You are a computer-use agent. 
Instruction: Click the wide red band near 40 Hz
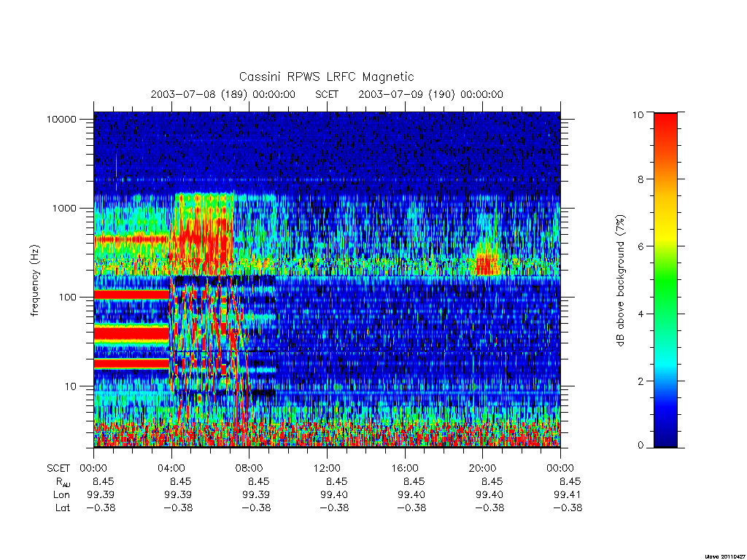pos(131,332)
